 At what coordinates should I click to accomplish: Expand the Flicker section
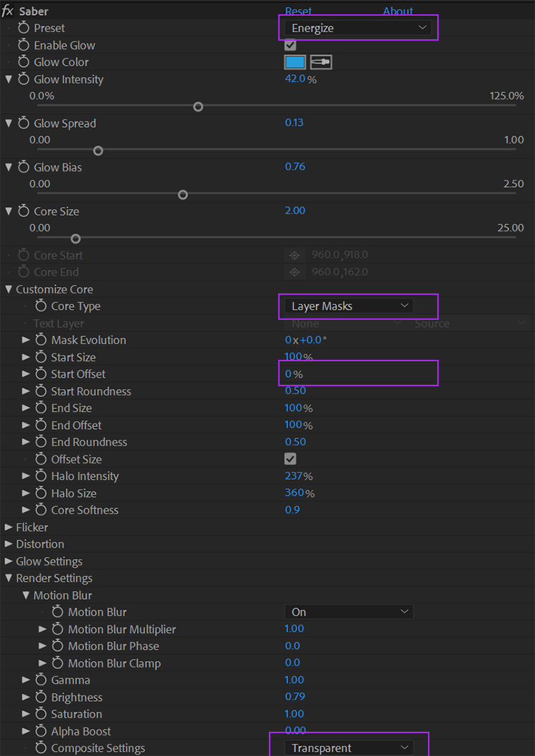click(x=9, y=528)
